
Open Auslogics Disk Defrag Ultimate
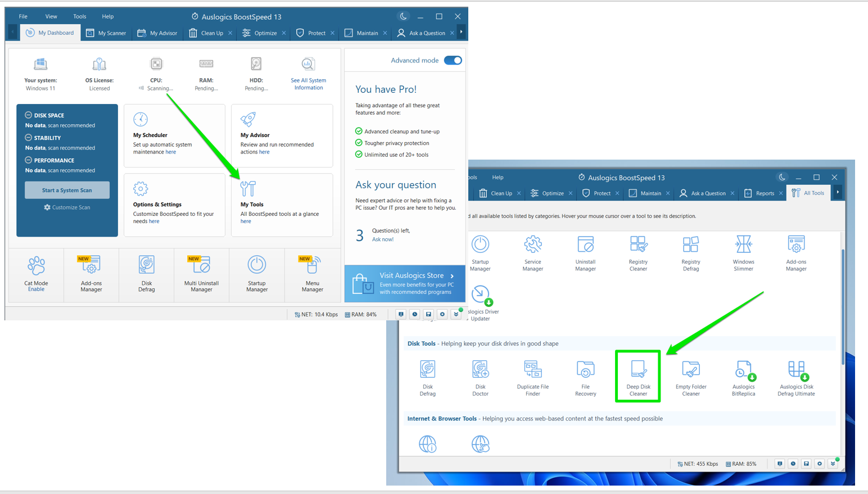(796, 378)
